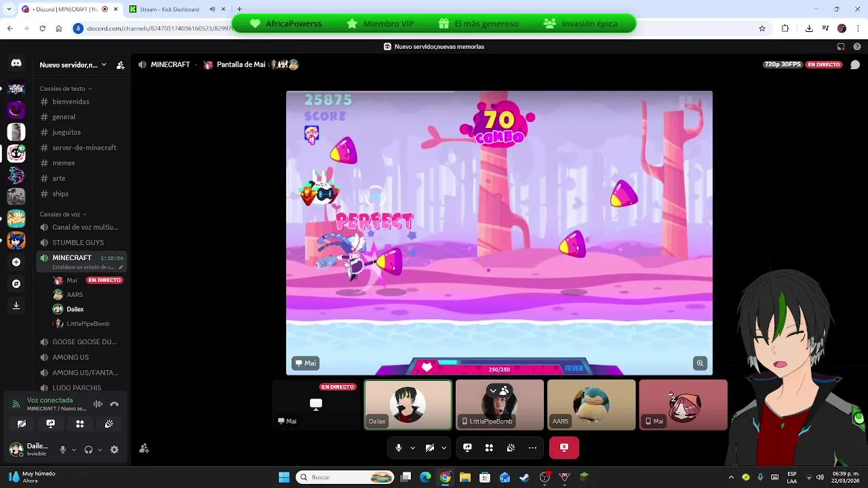Open File Explorer in the taskbar
Screen dimensions: 868x488
[465, 477]
